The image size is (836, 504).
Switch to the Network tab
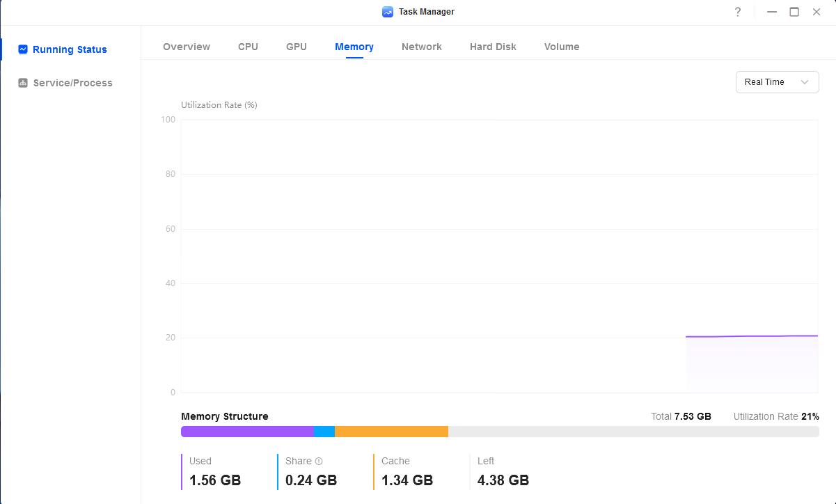tap(422, 47)
